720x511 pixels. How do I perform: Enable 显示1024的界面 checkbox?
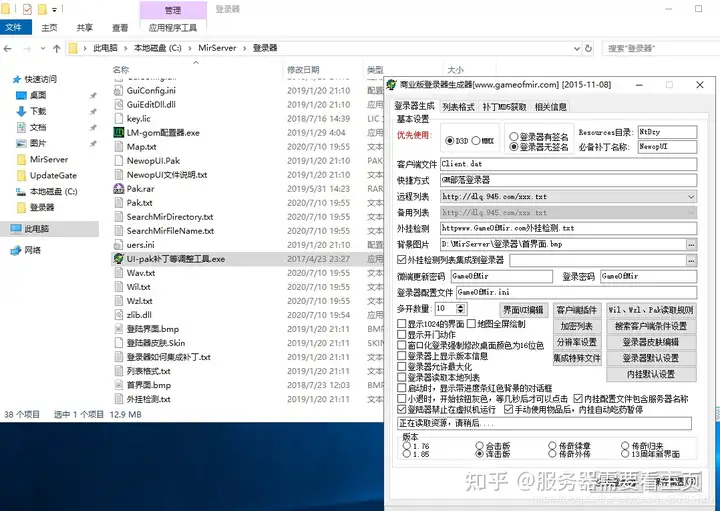[402, 324]
